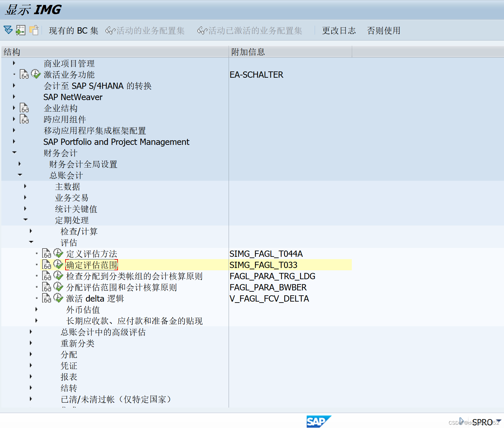Open documentation icon for 检查分配到分类帐组的会计核算原则

pos(47,276)
